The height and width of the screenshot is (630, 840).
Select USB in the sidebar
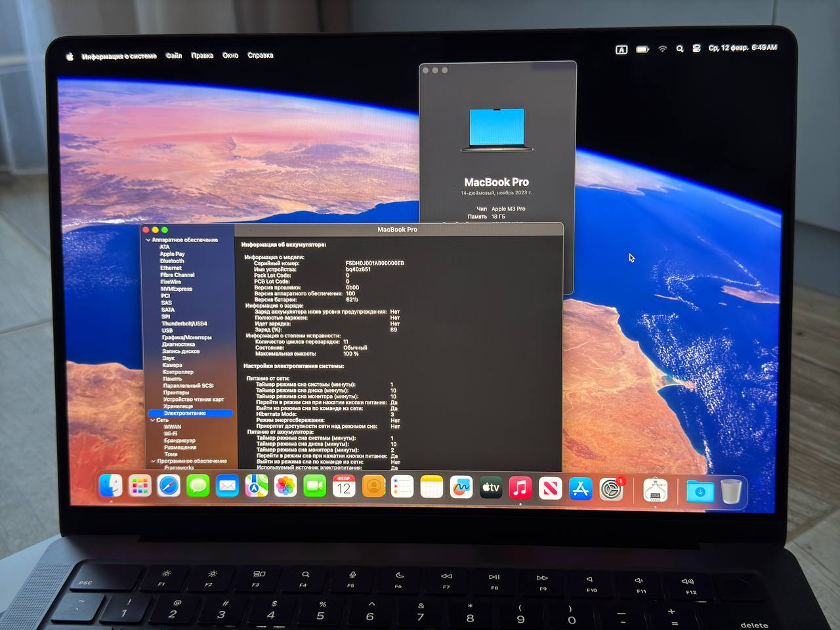point(167,331)
